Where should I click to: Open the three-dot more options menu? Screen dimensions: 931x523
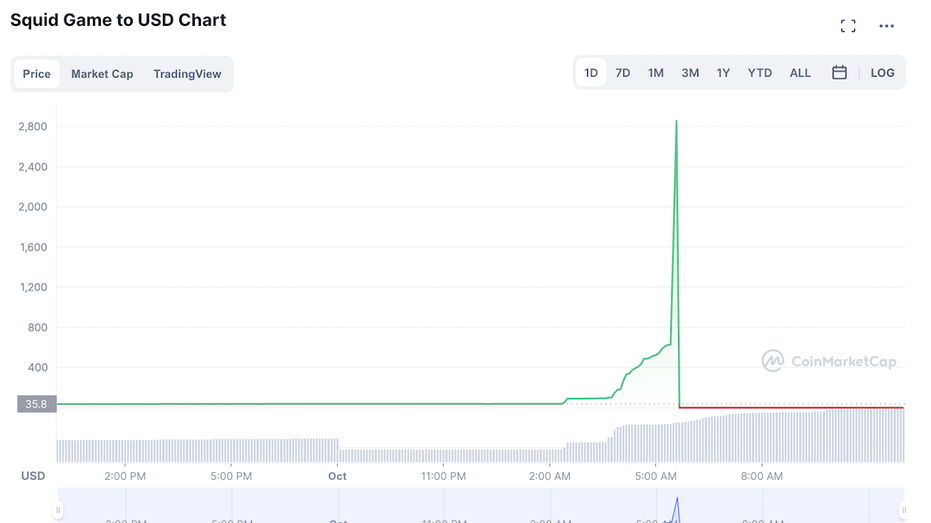886,26
